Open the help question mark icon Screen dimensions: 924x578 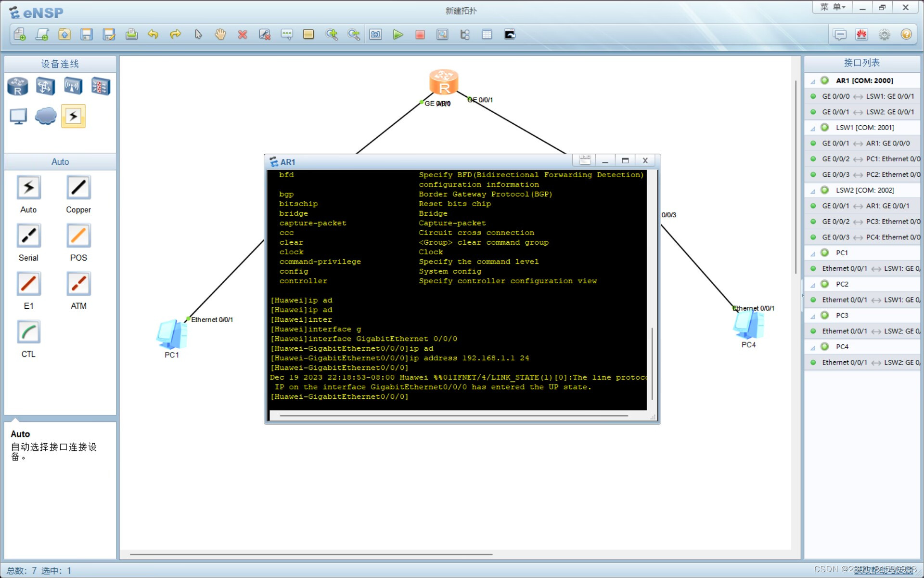coord(907,34)
